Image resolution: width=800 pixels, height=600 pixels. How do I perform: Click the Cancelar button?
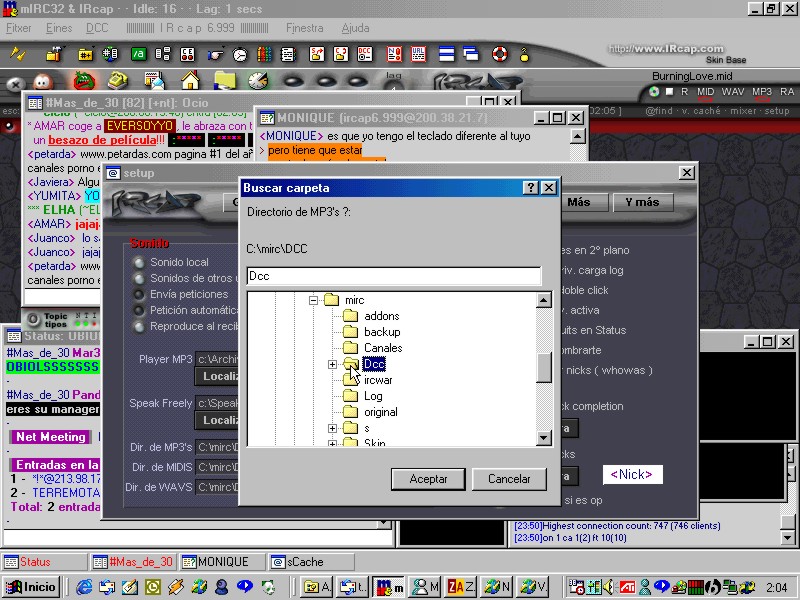(509, 479)
